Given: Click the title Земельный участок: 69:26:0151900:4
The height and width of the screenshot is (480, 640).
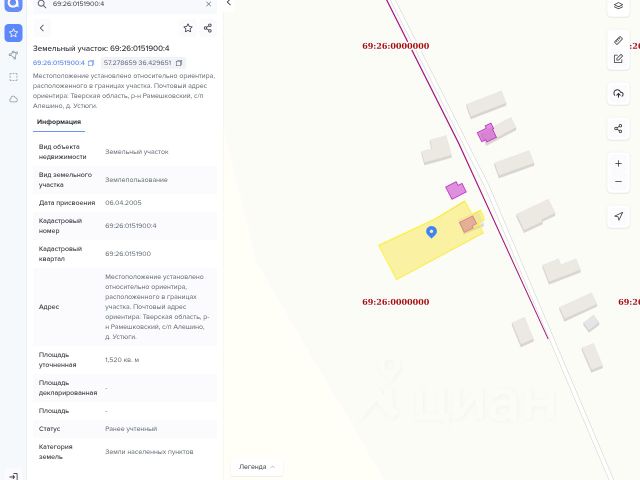Looking at the screenshot, I should pyautogui.click(x=101, y=48).
